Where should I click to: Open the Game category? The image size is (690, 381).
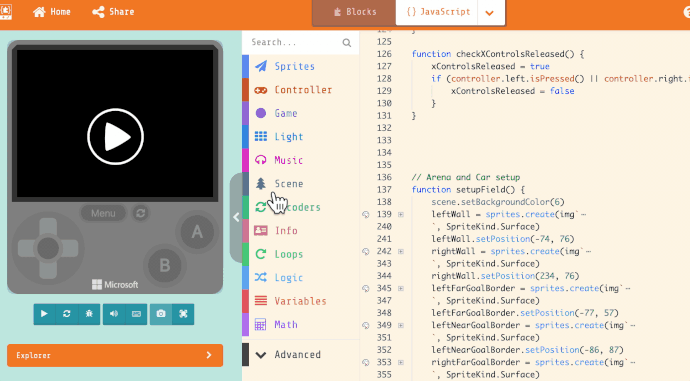pos(301,113)
